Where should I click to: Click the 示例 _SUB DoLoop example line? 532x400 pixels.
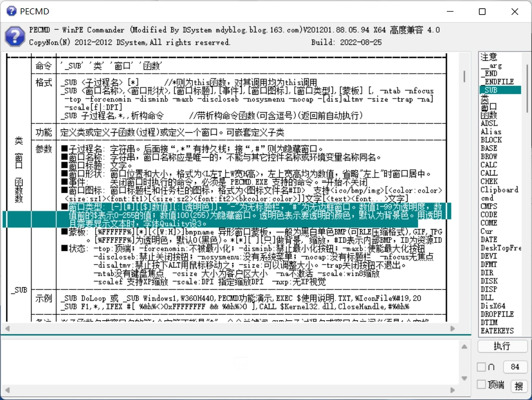[241, 298]
